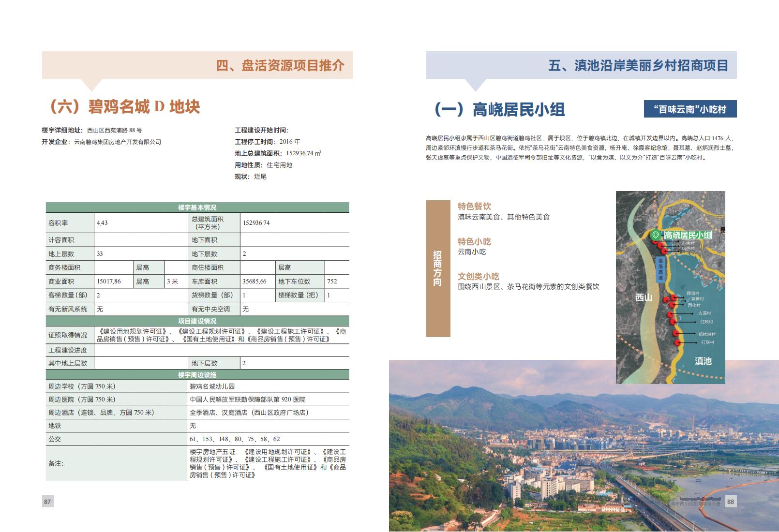
Task: Click the 总建筑面积 value cell in the table
Action: click(x=294, y=223)
